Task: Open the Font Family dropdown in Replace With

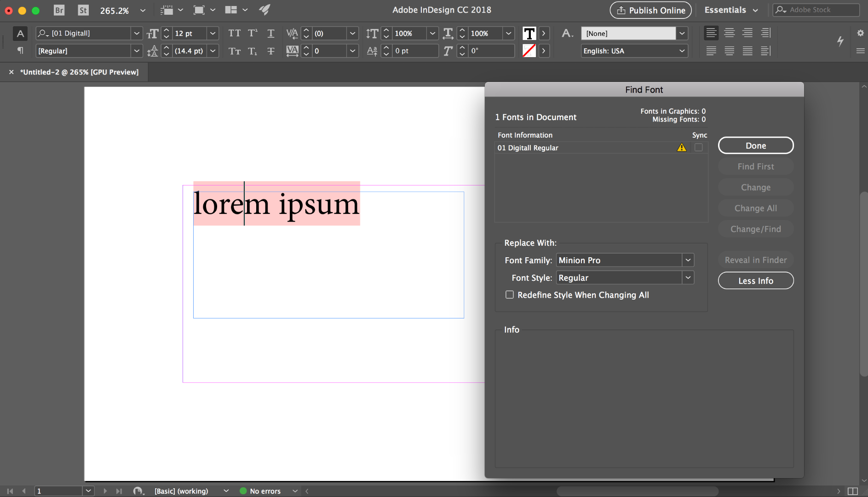Action: pyautogui.click(x=688, y=260)
